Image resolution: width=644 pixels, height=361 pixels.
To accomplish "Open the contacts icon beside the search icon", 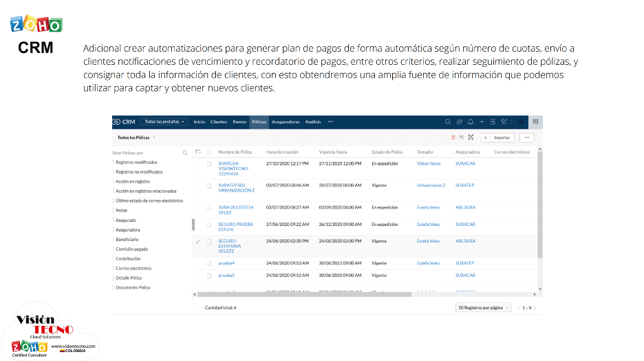I will (x=459, y=122).
